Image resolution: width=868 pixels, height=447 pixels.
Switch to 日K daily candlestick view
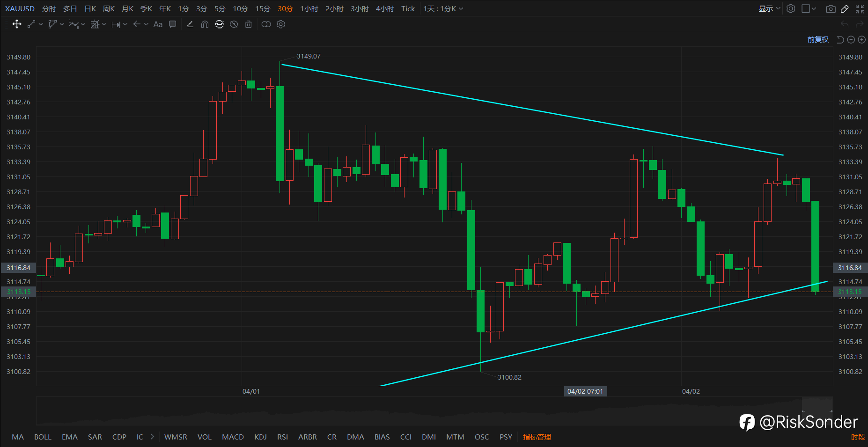90,9
